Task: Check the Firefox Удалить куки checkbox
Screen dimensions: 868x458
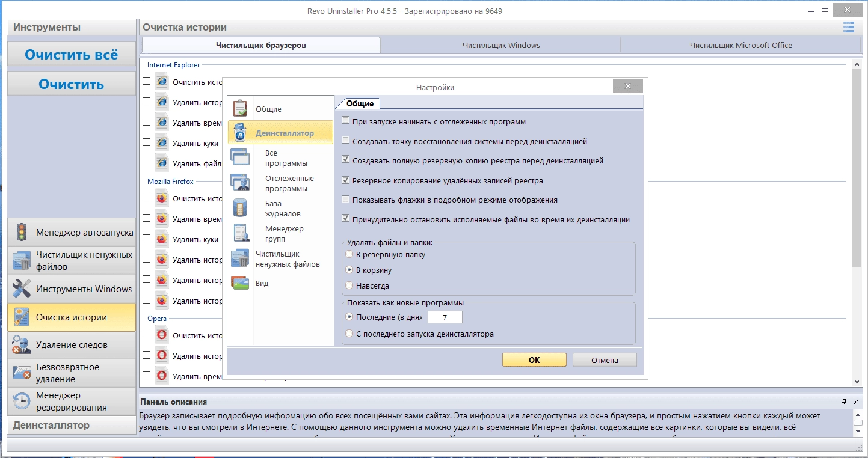Action: pyautogui.click(x=146, y=238)
